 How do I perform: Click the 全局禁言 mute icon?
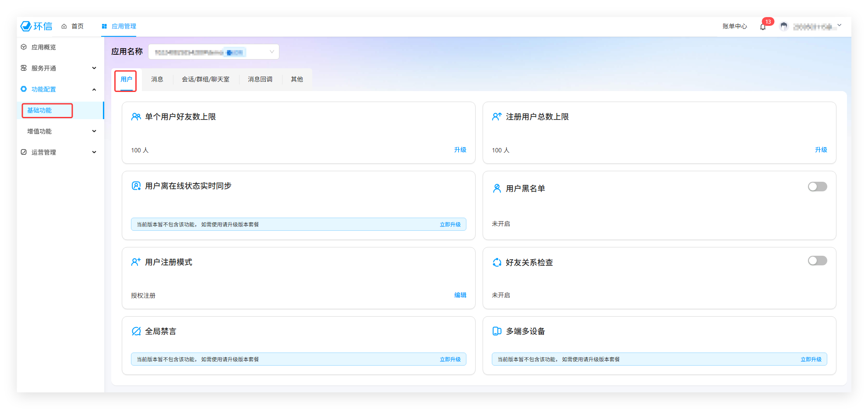click(x=136, y=331)
